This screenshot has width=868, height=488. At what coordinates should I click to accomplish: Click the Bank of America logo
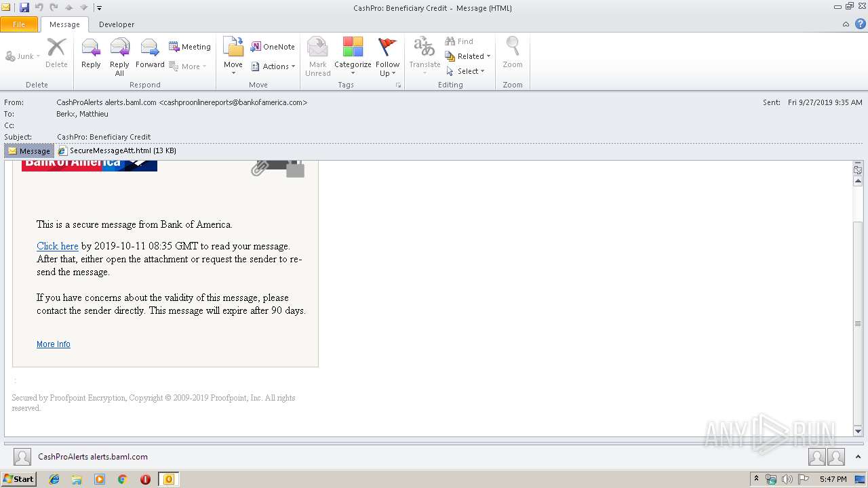(90, 165)
